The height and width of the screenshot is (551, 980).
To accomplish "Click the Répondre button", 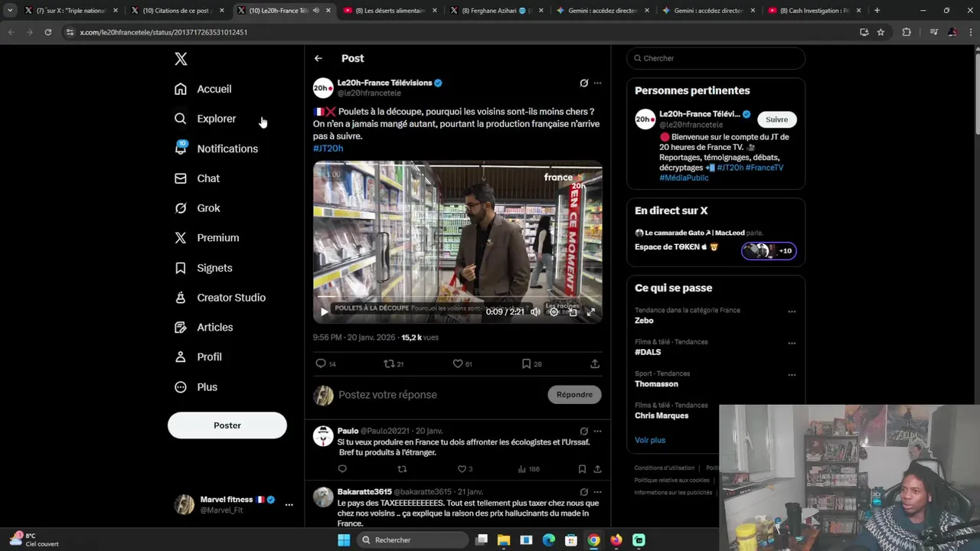I will click(x=574, y=395).
